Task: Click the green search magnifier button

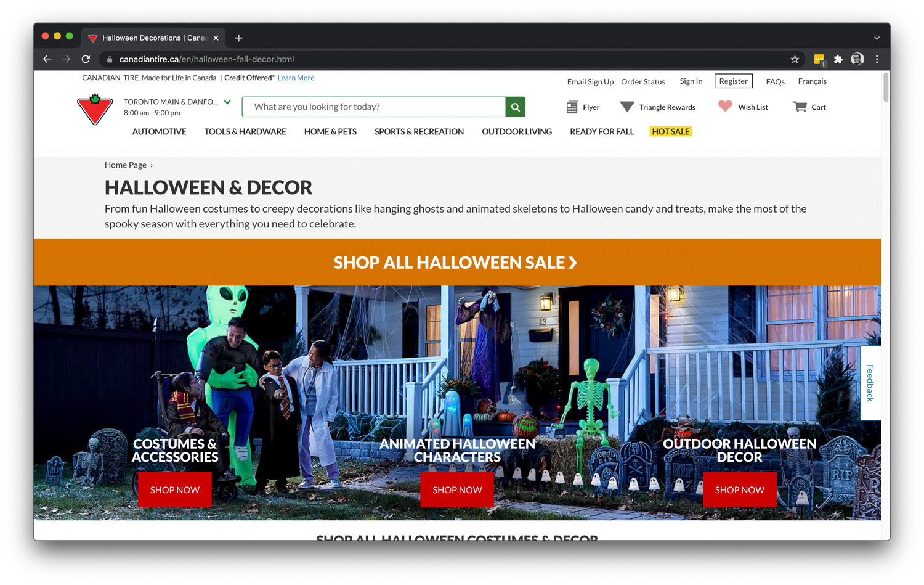Action: click(516, 107)
